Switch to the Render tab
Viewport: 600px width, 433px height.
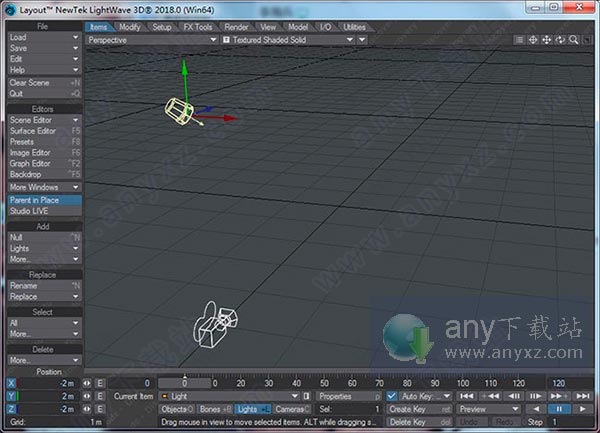click(x=236, y=27)
